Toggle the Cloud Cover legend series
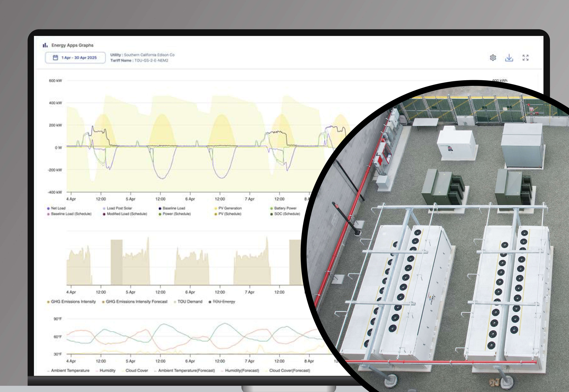Screen dimensions: 569x392 135,370
